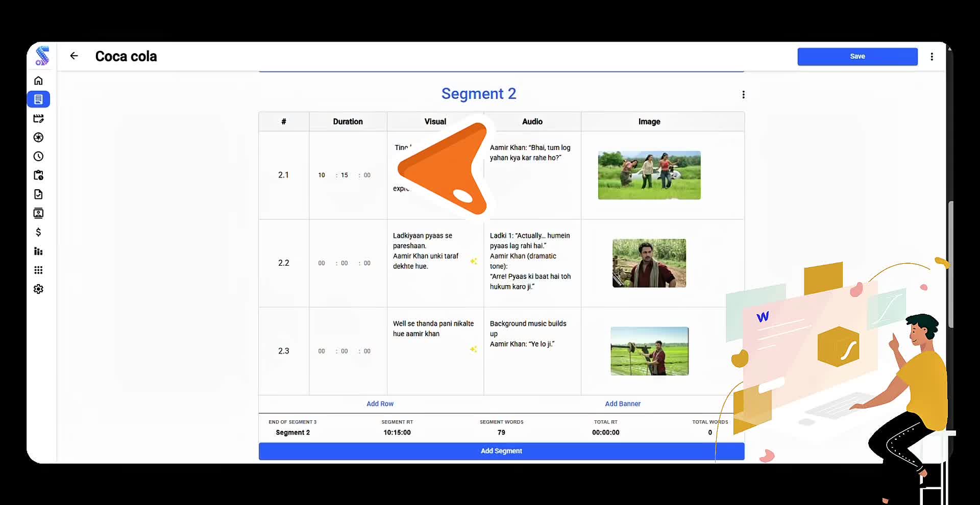This screenshot has width=980, height=505.
Task: Open the camera shutter sidebar icon
Action: pyautogui.click(x=38, y=137)
